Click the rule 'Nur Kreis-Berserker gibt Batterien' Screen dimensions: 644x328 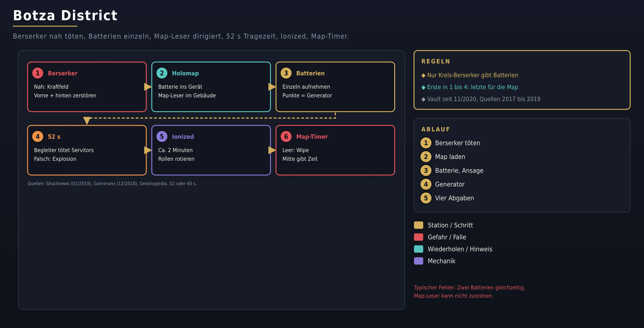[472, 75]
